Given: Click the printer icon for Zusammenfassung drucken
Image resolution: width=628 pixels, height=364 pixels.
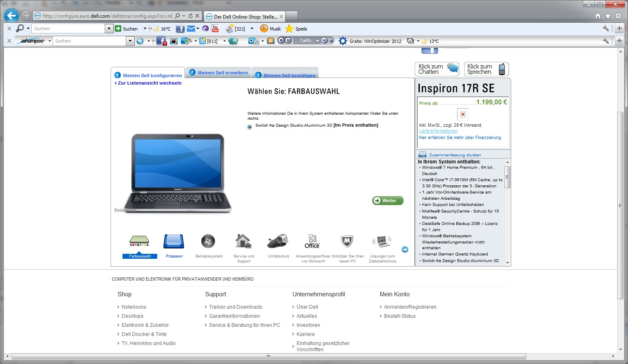Looking at the screenshot, I should [x=423, y=155].
